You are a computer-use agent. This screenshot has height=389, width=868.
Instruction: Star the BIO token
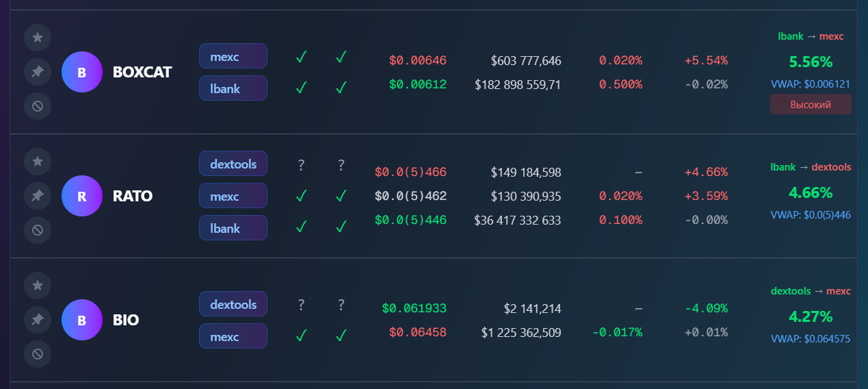[38, 285]
